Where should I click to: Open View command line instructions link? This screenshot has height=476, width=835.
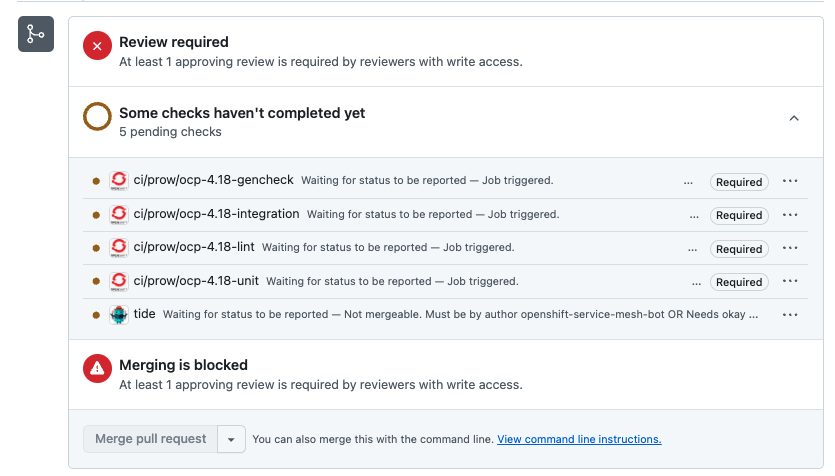coord(579,439)
